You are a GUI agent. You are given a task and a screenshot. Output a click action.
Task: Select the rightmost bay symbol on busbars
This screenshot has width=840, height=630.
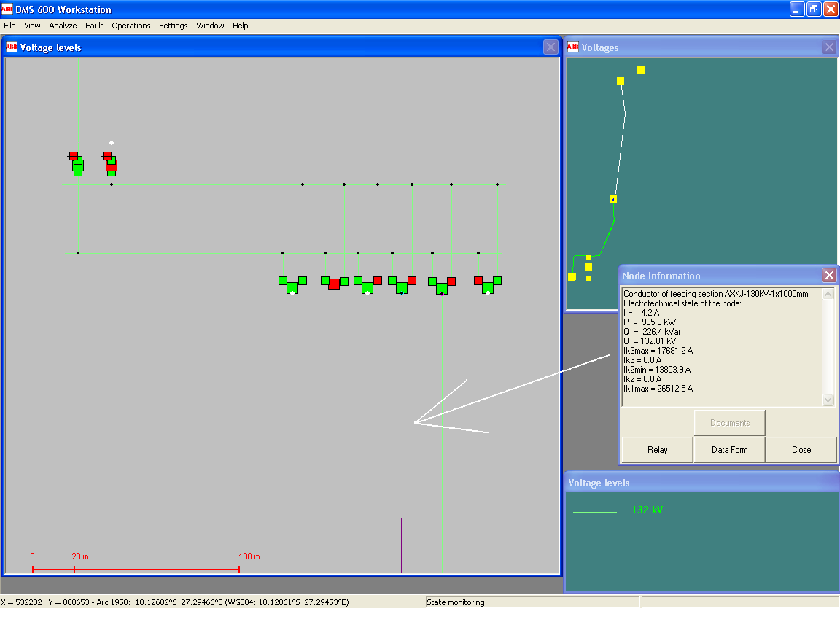pyautogui.click(x=488, y=284)
